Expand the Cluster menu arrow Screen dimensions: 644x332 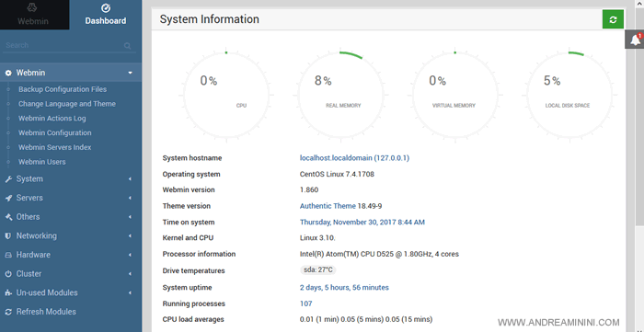tap(131, 274)
